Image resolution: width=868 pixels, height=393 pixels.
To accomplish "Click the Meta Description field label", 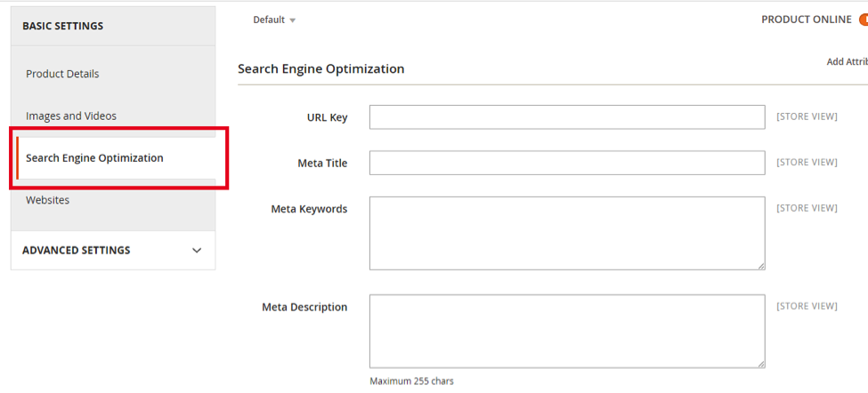I will click(304, 308).
